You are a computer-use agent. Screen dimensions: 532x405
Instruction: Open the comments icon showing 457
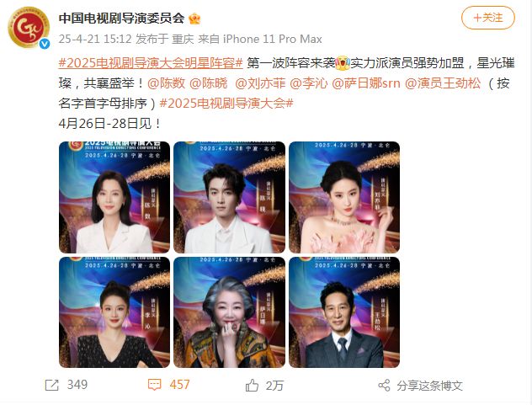154,386
